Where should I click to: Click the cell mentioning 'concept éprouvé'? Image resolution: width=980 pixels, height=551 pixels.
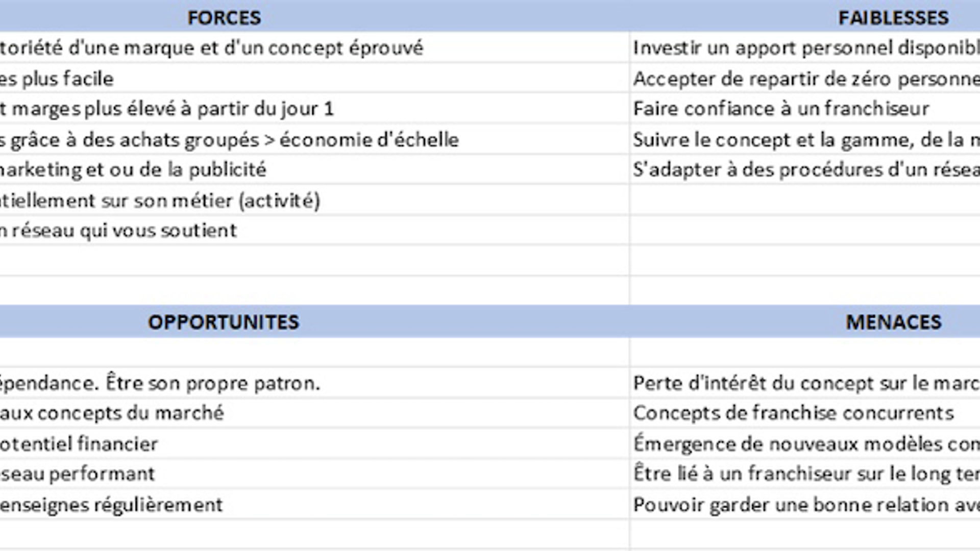(x=314, y=47)
